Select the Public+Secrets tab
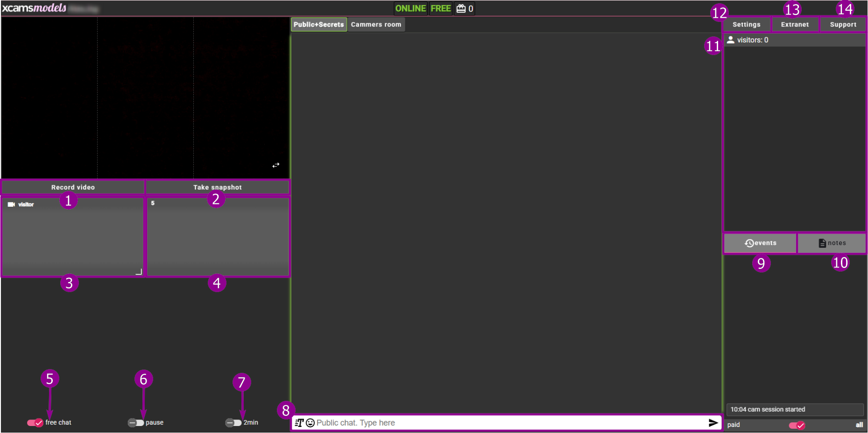 click(x=319, y=25)
